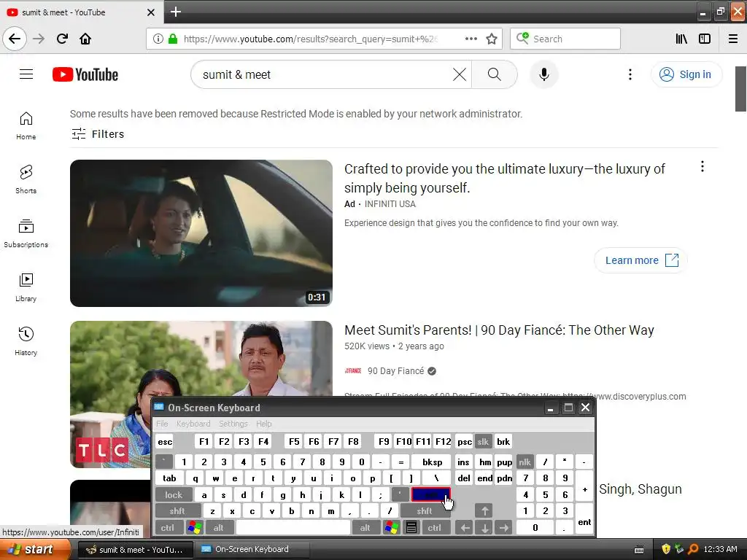Bookmark this page with the star icon
Viewport: 747px width, 560px height.
tap(492, 39)
